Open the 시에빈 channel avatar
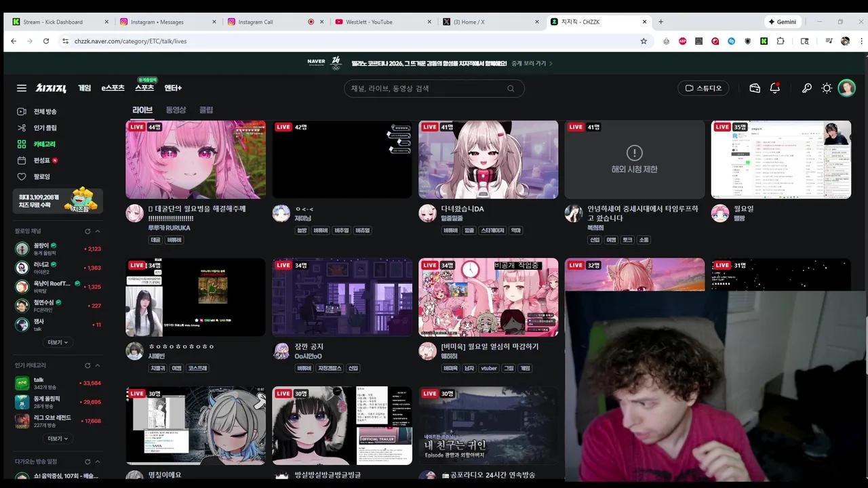 coord(134,350)
